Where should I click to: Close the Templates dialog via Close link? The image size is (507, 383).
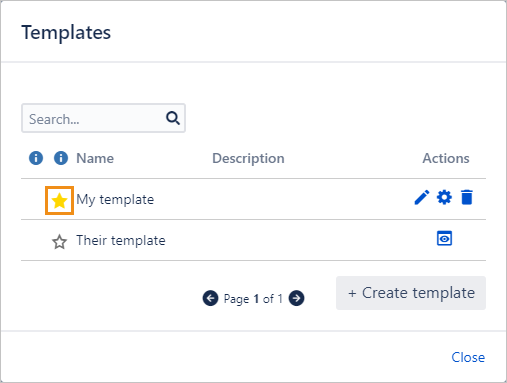468,357
